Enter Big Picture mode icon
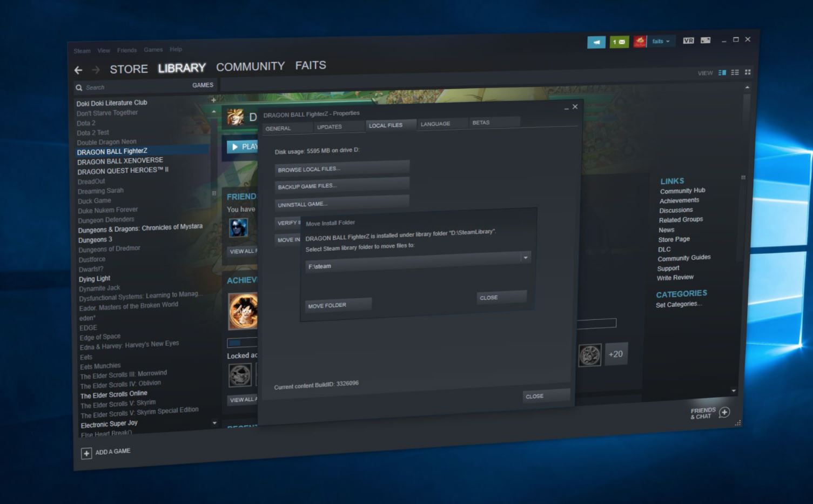The width and height of the screenshot is (813, 504). (706, 40)
